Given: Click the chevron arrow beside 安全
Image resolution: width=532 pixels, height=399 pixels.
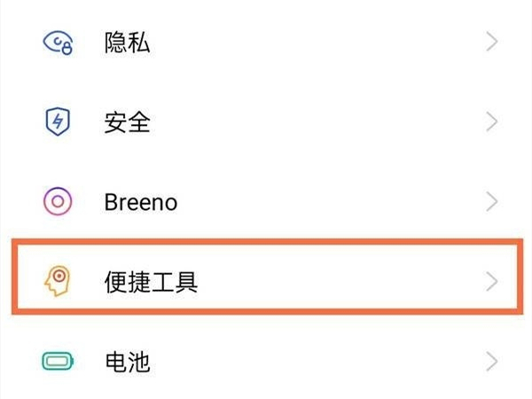Looking at the screenshot, I should click(x=492, y=122).
